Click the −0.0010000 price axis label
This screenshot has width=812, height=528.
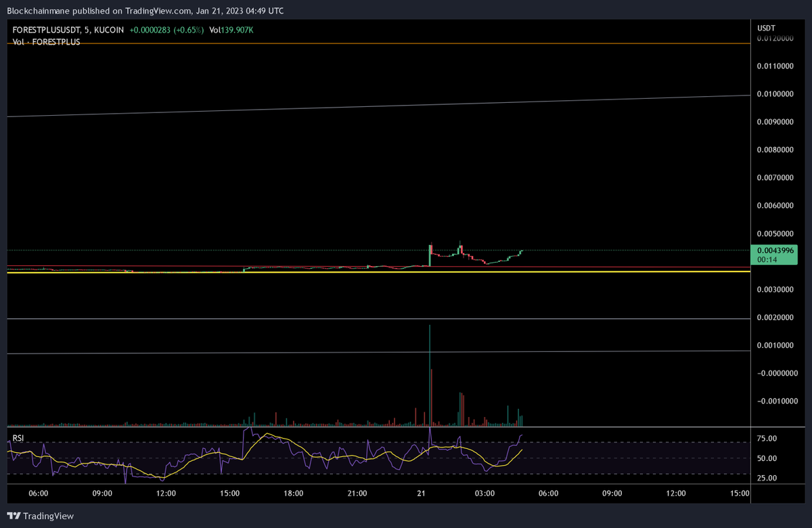tap(778, 401)
